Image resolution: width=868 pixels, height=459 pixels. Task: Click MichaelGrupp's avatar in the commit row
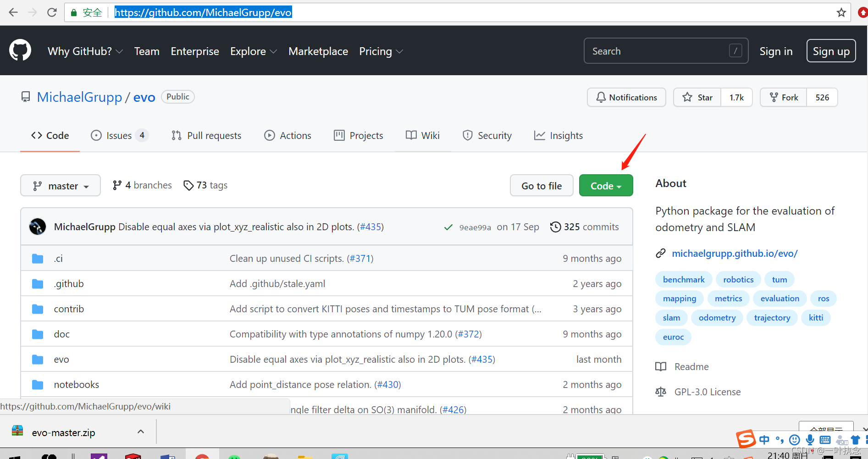tap(38, 227)
